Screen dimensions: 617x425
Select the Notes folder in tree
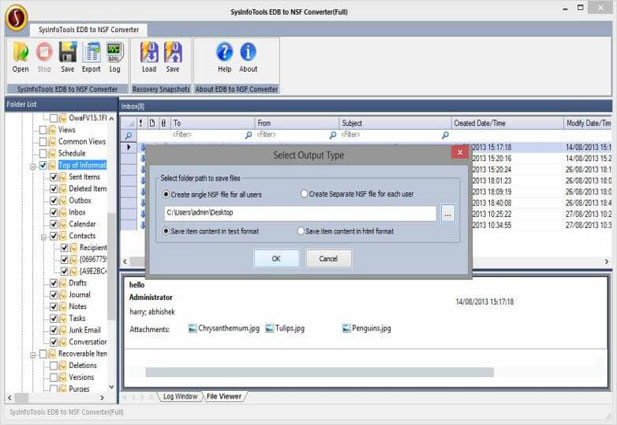(x=78, y=307)
